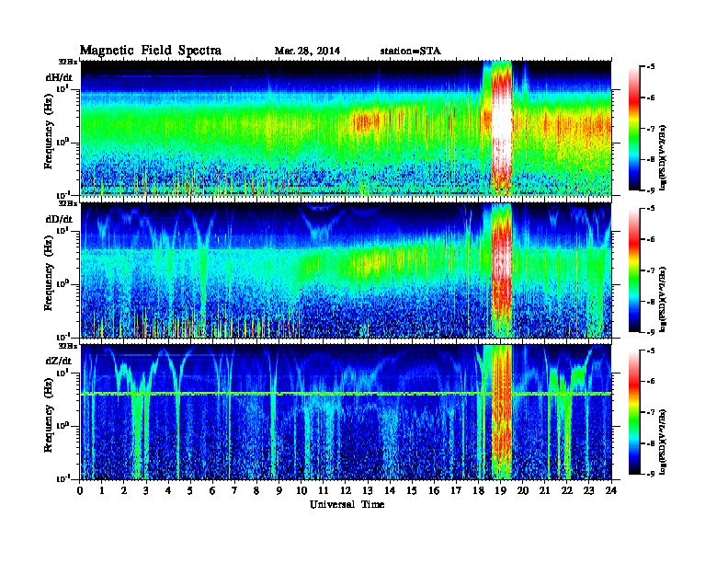Click the -7 value on the middle colorbar

[650, 270]
